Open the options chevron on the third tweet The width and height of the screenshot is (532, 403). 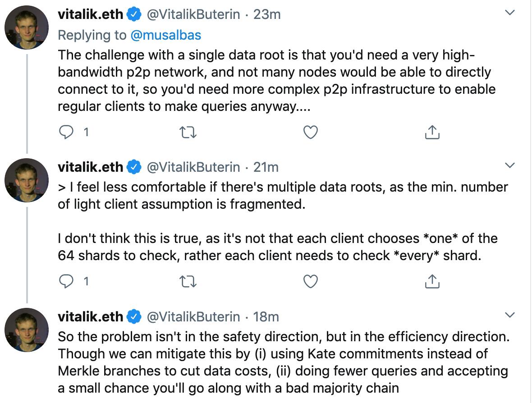510,315
